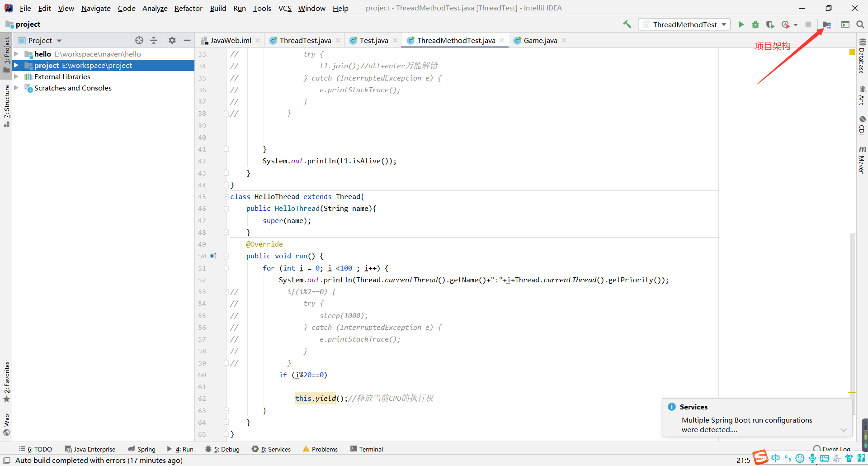Screen dimensions: 868x466
Task: Open Spring tool window
Action: click(x=142, y=449)
